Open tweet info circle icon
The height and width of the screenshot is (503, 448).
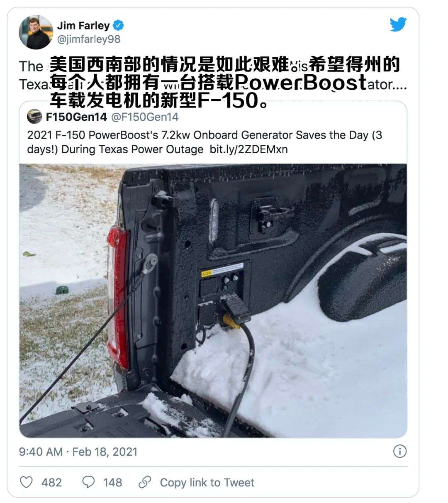coord(399,451)
